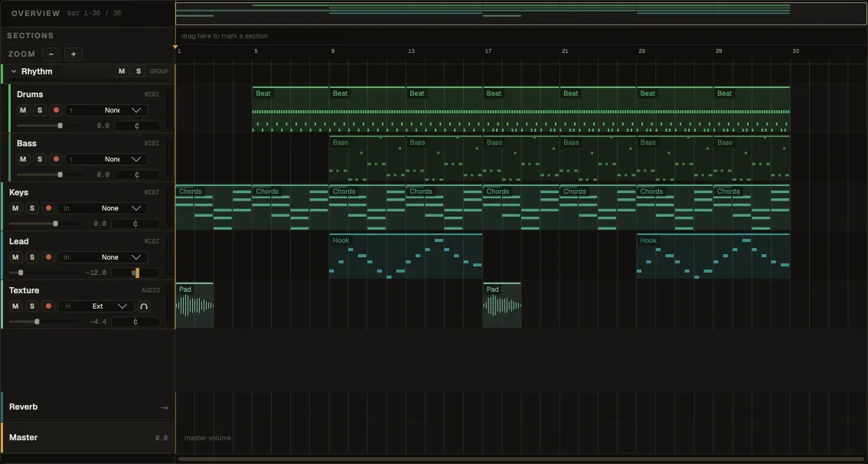Open the Bass input dropdown

[107, 159]
